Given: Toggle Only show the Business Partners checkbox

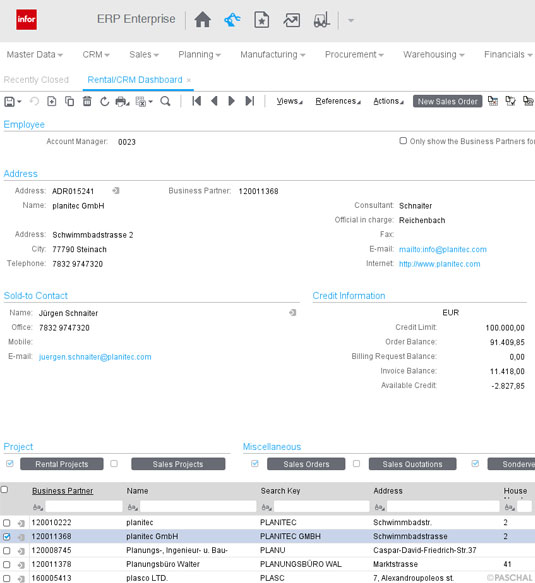Looking at the screenshot, I should [x=403, y=141].
